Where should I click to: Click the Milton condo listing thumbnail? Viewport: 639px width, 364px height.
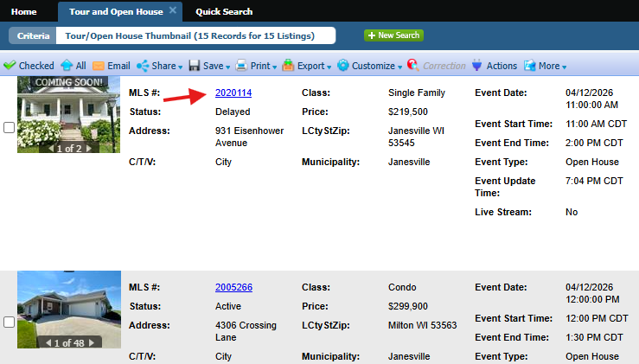tap(59, 304)
